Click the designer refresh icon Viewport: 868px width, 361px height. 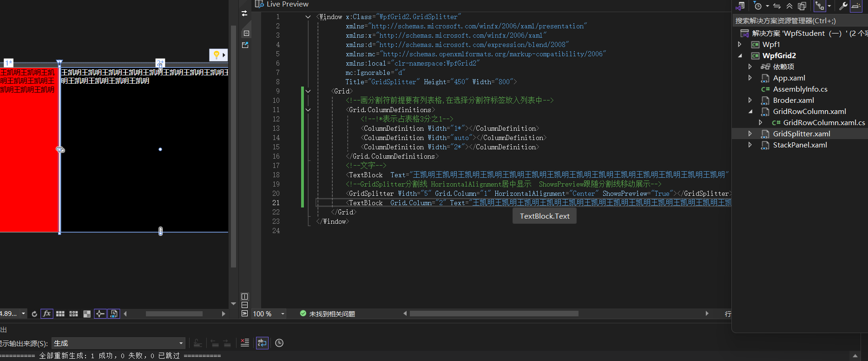pyautogui.click(x=34, y=314)
